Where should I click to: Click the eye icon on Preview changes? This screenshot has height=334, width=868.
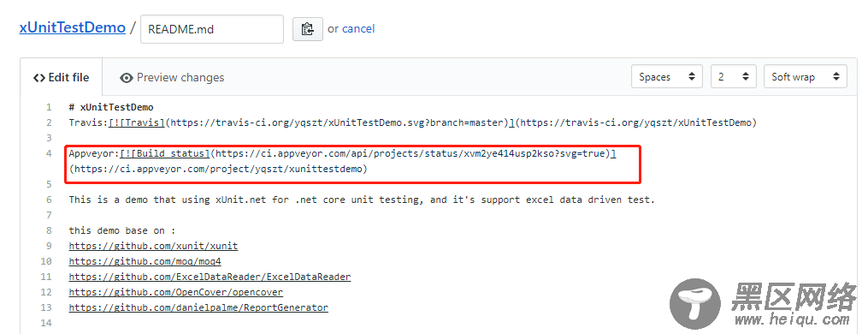click(x=127, y=78)
